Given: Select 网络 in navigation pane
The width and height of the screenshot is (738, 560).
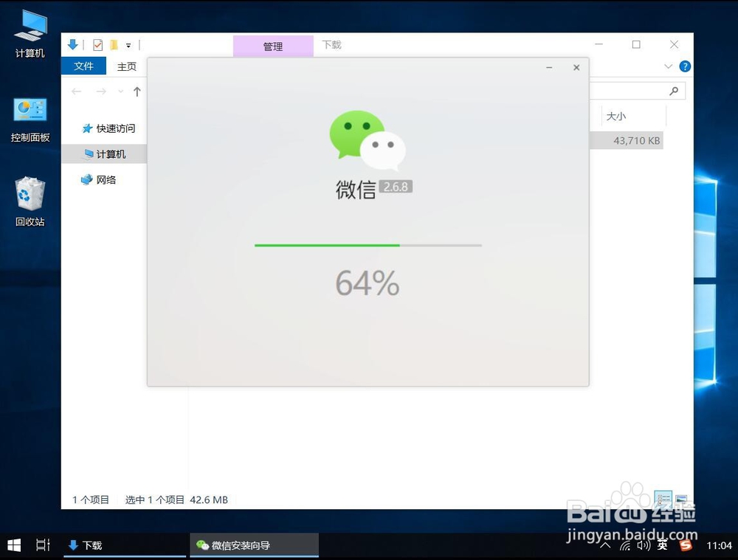Looking at the screenshot, I should coord(99,180).
